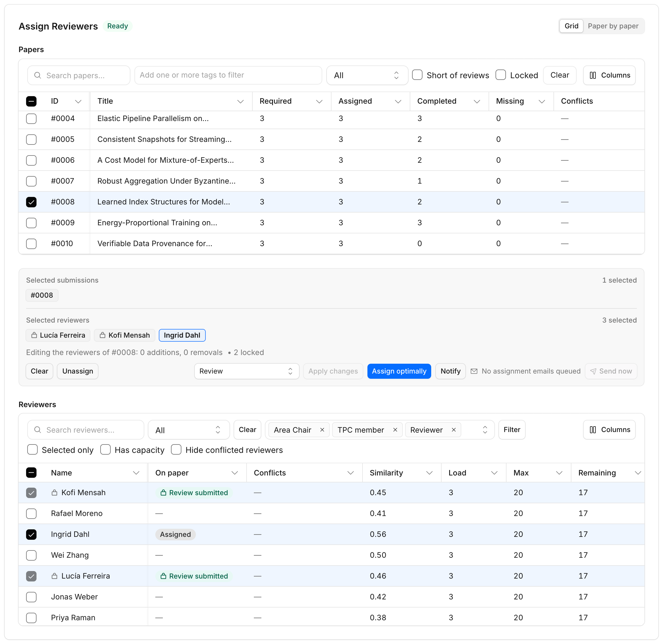Enable the Short of reviews filter
Screen dimensions: 663x644
pos(417,75)
